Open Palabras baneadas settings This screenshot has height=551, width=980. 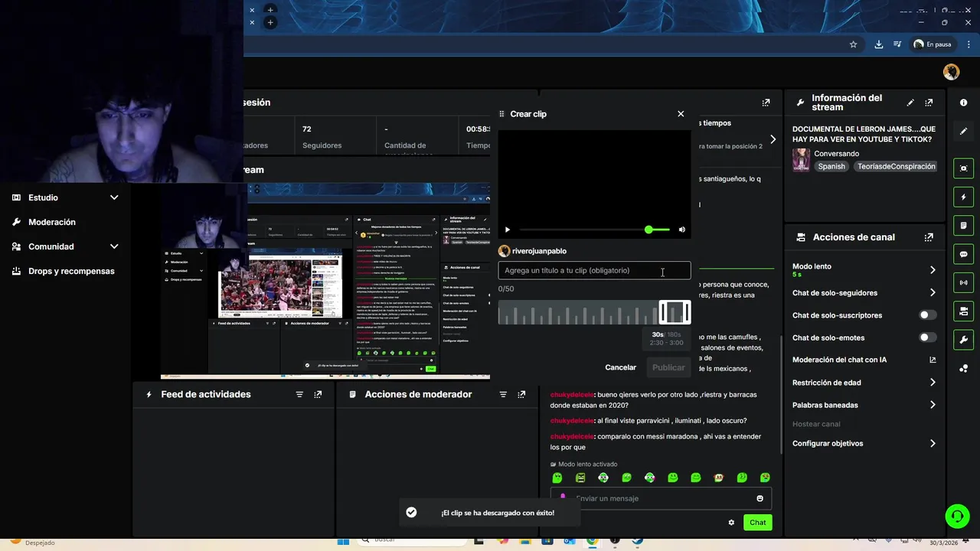[864, 405]
